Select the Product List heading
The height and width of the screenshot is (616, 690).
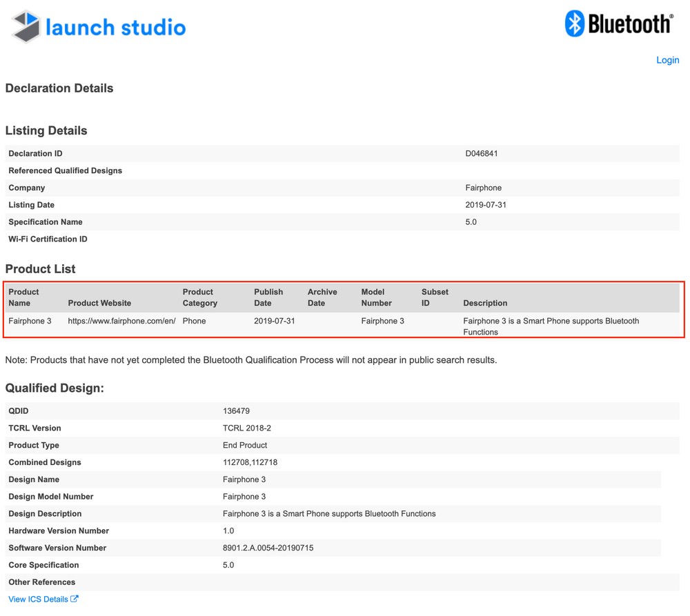click(41, 269)
